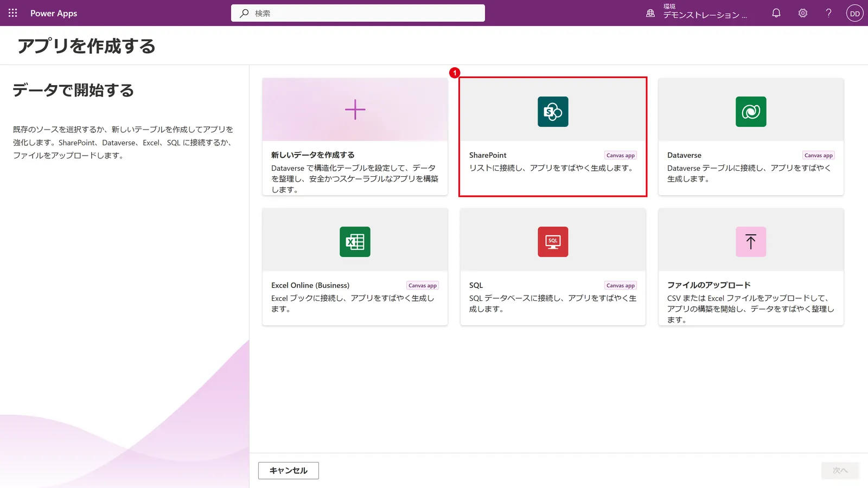Select the Excel Online (Business) card title
The width and height of the screenshot is (868, 488).
click(x=310, y=285)
